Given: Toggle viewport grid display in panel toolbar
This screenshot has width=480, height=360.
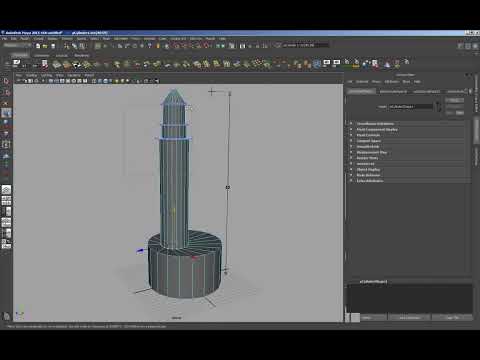Looking at the screenshot, I should click(51, 81).
